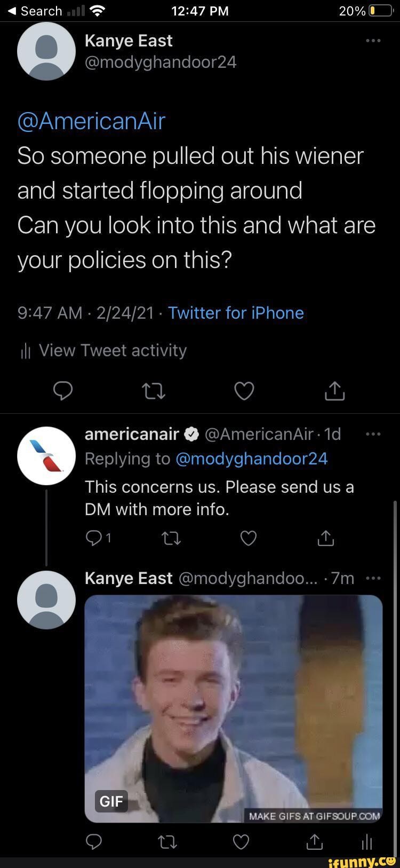
Task: Share americanair's reply
Action: click(x=325, y=539)
